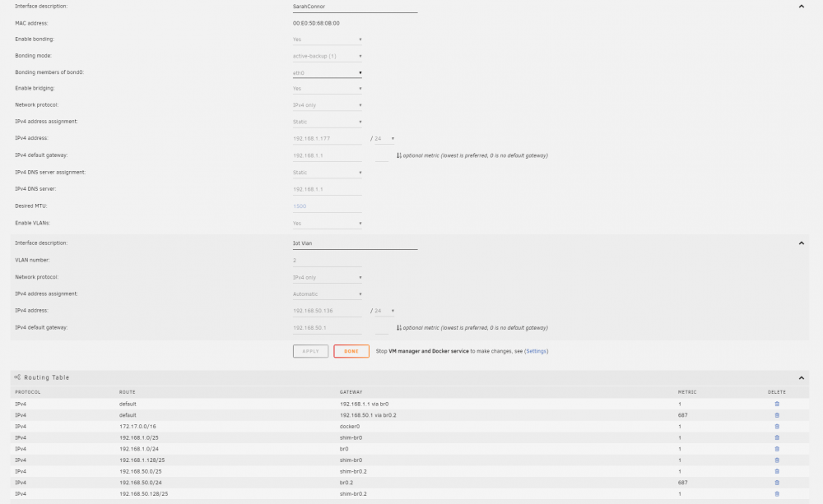Open the Automatic IPv4 address assignment dropdown
823x504 pixels.
(x=327, y=294)
